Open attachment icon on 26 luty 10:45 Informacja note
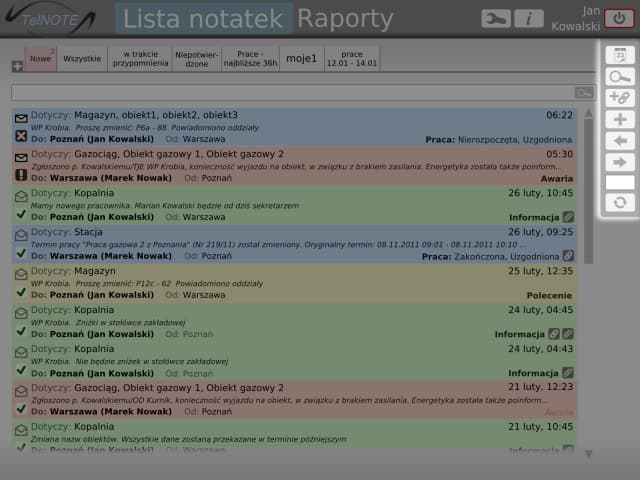The height and width of the screenshot is (480, 640). pos(568,217)
